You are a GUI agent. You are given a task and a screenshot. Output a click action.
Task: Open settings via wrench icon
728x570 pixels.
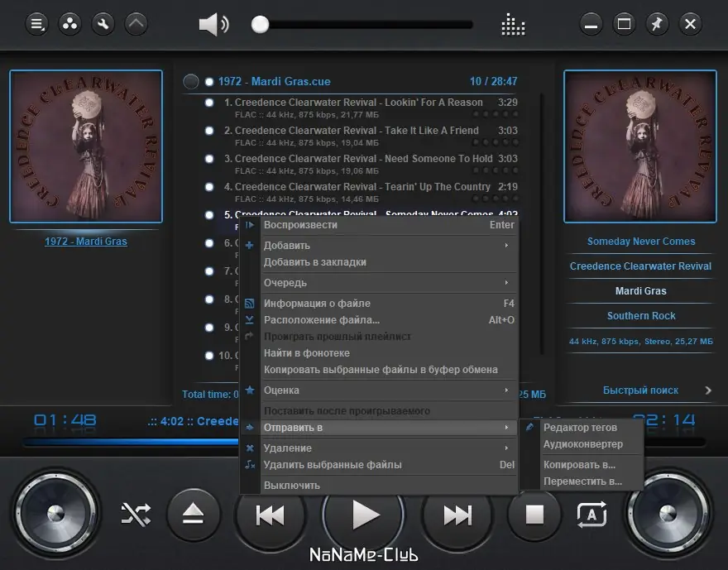pos(103,24)
